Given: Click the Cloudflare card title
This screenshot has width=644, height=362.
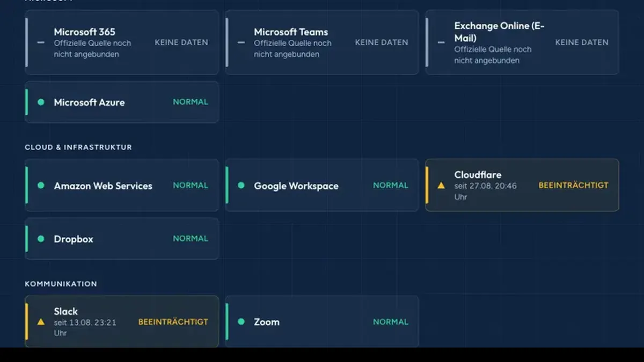Looking at the screenshot, I should click(478, 175).
